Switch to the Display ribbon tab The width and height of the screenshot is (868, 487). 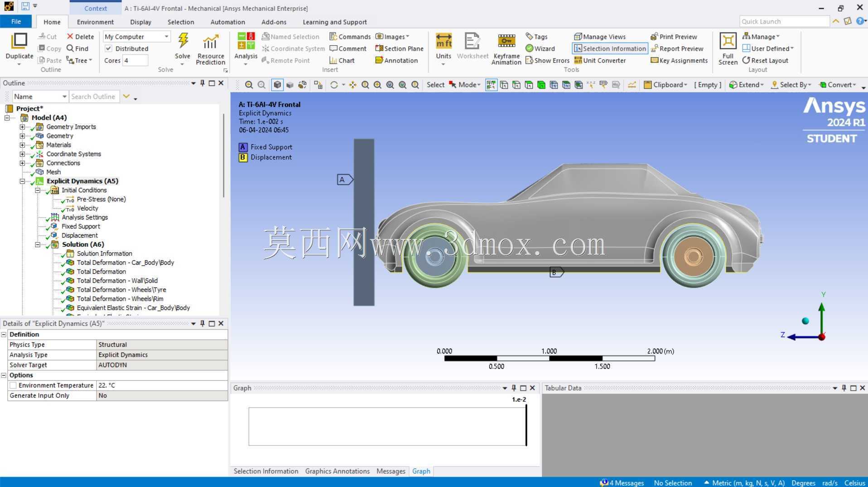tap(140, 22)
